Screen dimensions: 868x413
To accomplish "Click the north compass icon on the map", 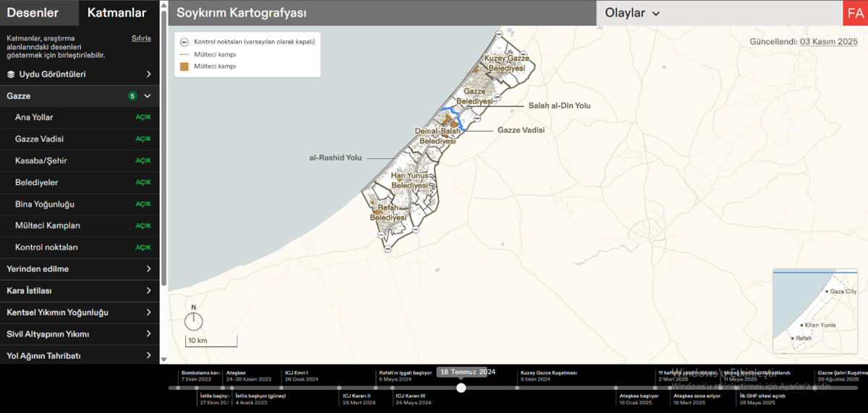I will click(194, 320).
